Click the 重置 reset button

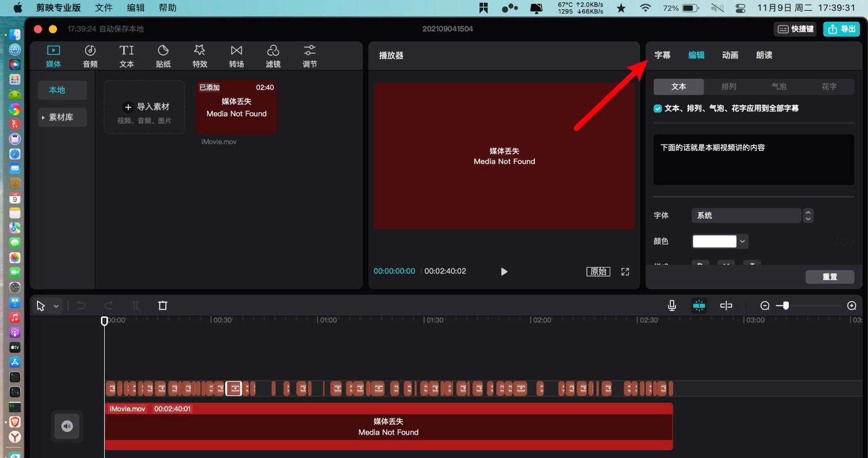(x=829, y=277)
